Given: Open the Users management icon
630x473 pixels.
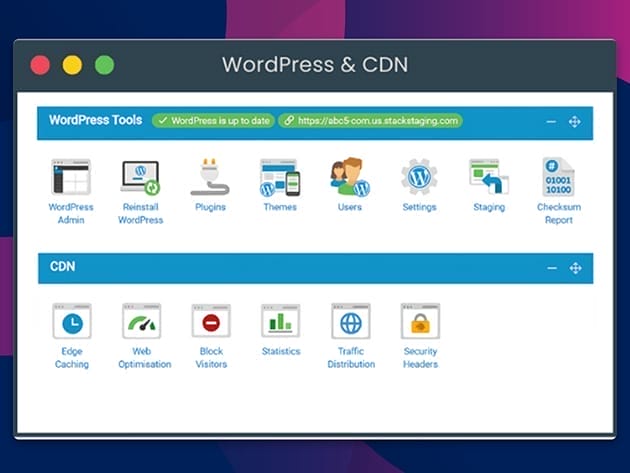Looking at the screenshot, I should 350,178.
